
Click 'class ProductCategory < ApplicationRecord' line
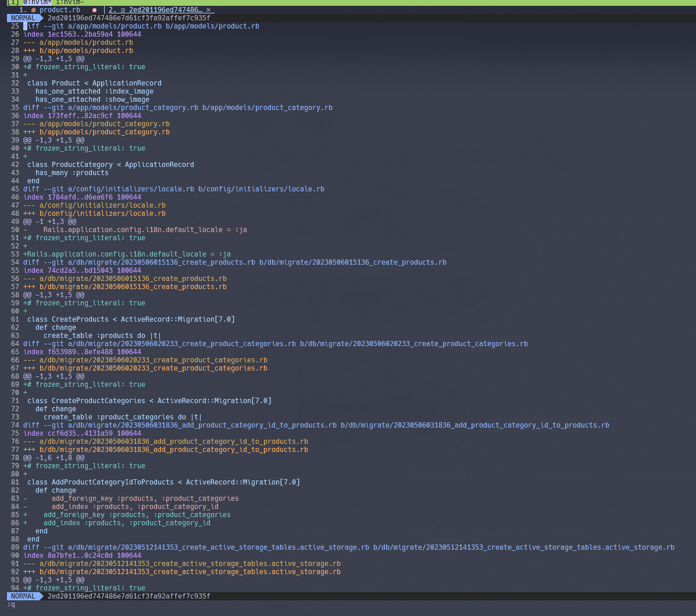click(110, 165)
